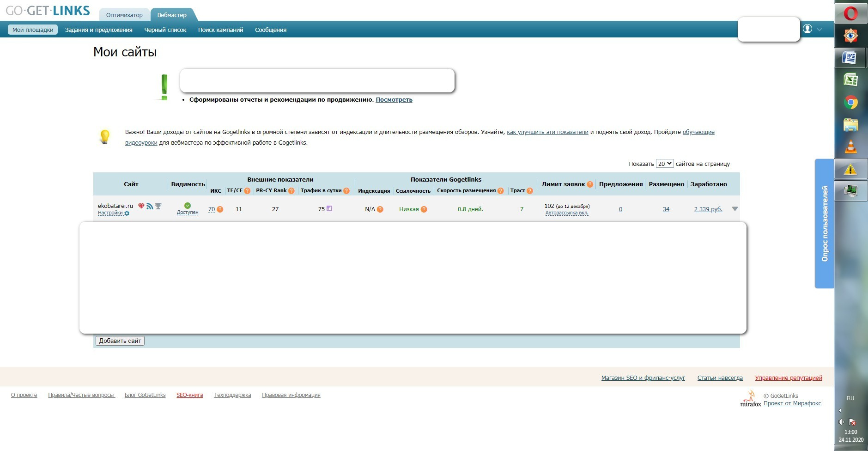The width and height of the screenshot is (868, 451).
Task: Click the user profile icon in header
Action: (807, 29)
